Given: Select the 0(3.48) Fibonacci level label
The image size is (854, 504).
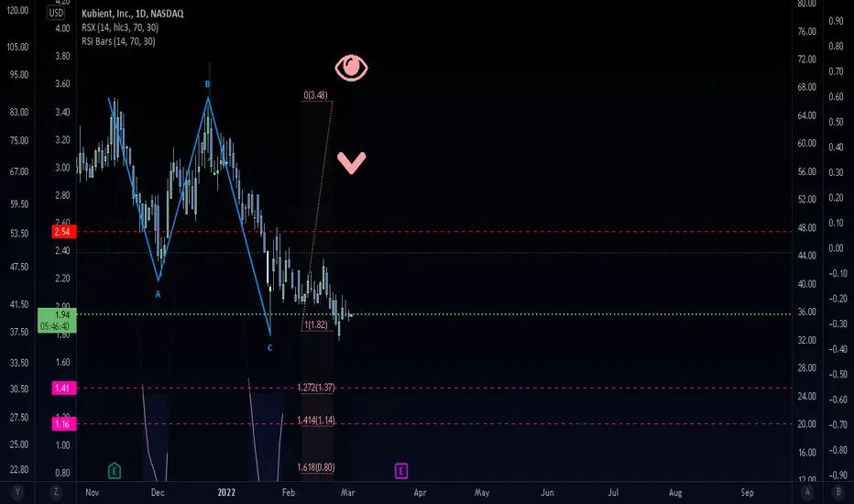Looking at the screenshot, I should [x=315, y=95].
